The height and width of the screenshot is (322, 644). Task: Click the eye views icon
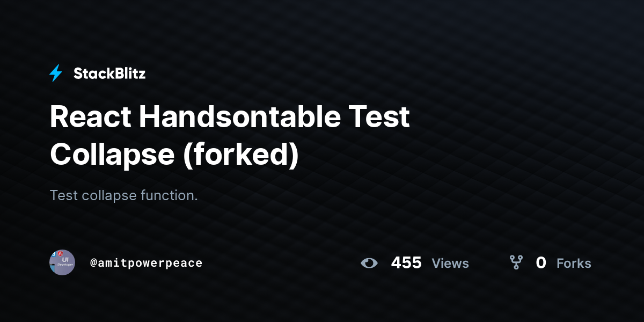tap(369, 263)
